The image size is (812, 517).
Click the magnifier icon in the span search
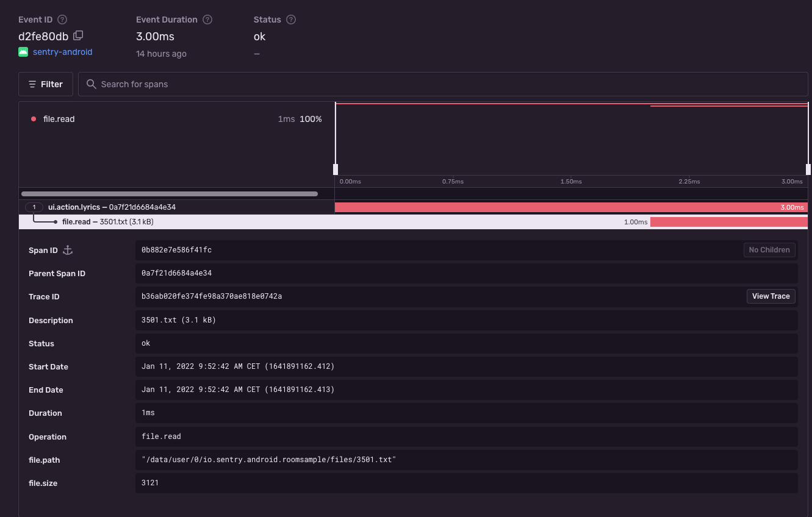91,84
